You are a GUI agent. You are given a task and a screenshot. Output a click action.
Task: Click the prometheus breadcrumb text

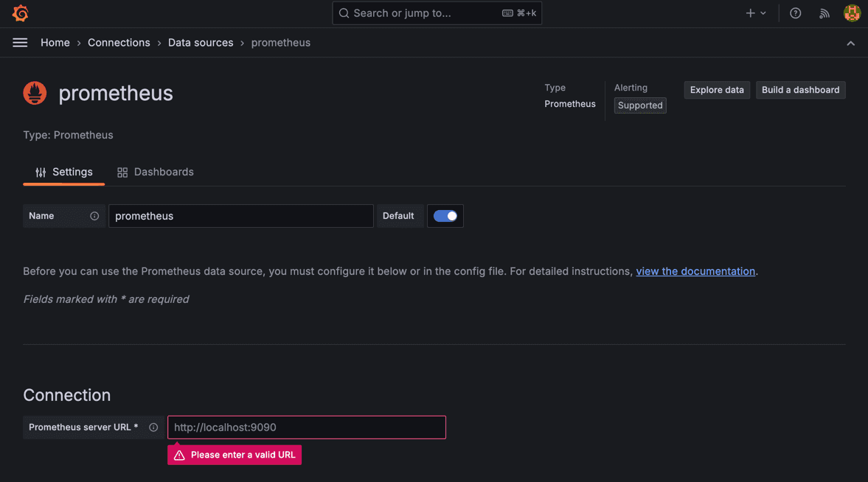tap(281, 43)
